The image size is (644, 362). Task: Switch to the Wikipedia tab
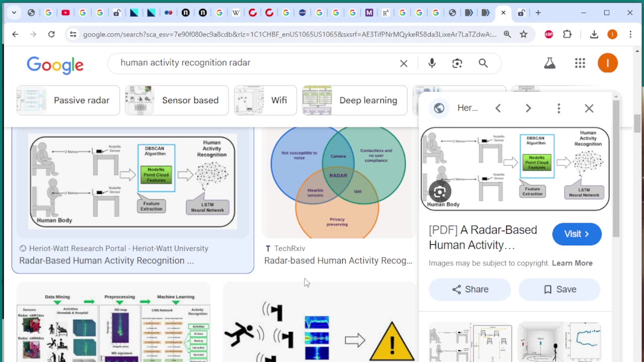[x=235, y=13]
